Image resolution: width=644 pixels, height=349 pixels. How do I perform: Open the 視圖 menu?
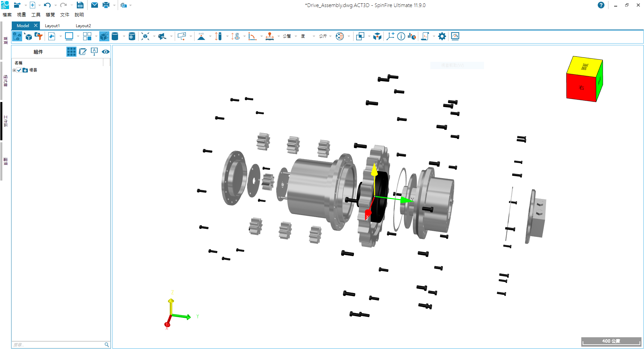click(x=21, y=15)
